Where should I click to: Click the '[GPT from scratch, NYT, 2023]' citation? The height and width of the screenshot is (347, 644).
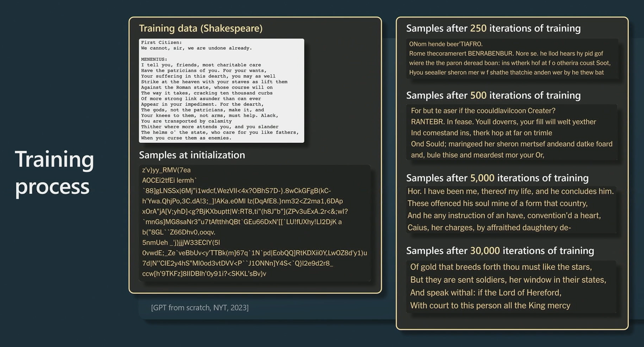[200, 308]
